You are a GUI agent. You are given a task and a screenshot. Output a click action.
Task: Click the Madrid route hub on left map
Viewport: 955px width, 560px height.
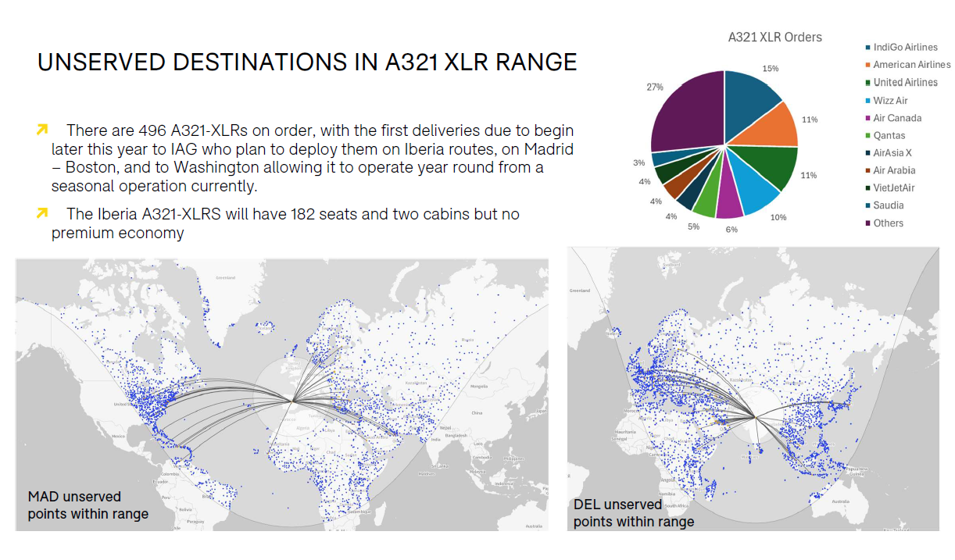tap(292, 401)
